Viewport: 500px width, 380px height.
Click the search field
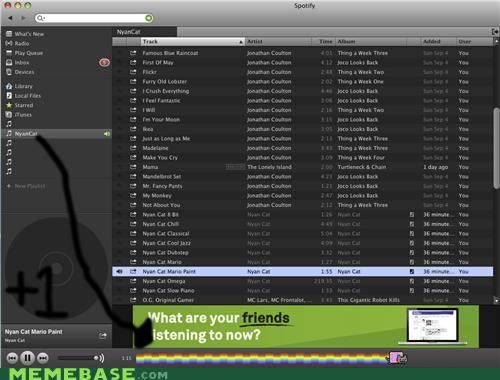[x=94, y=18]
